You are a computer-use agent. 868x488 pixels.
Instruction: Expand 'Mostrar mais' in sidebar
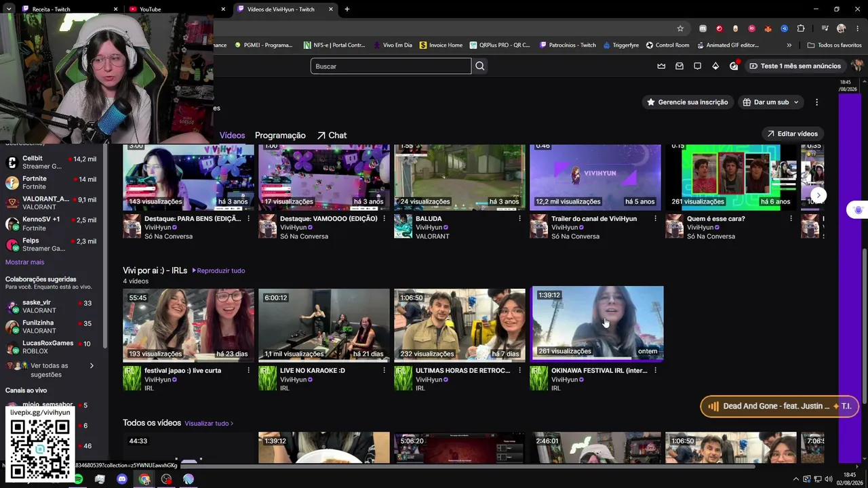[x=24, y=262]
